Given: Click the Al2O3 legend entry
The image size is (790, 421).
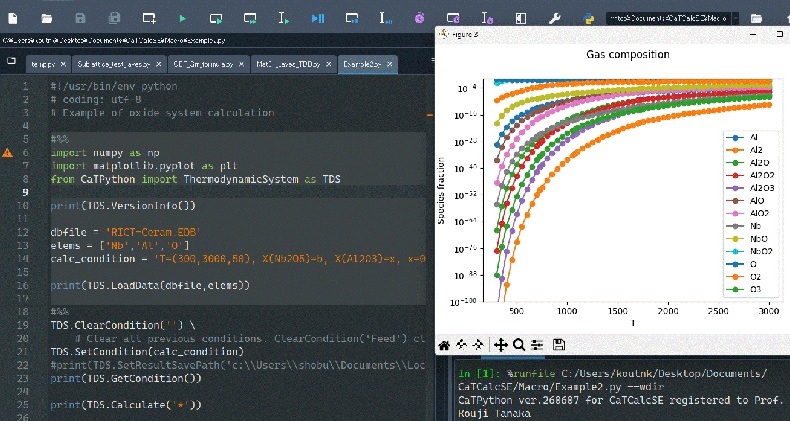Looking at the screenshot, I should pyautogui.click(x=750, y=188).
